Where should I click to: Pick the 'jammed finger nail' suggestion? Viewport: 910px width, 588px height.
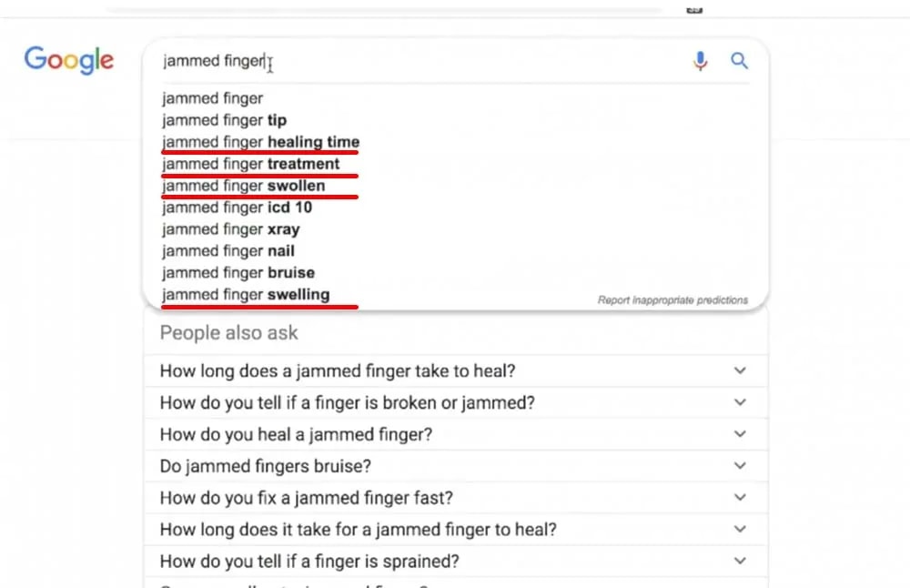point(228,250)
